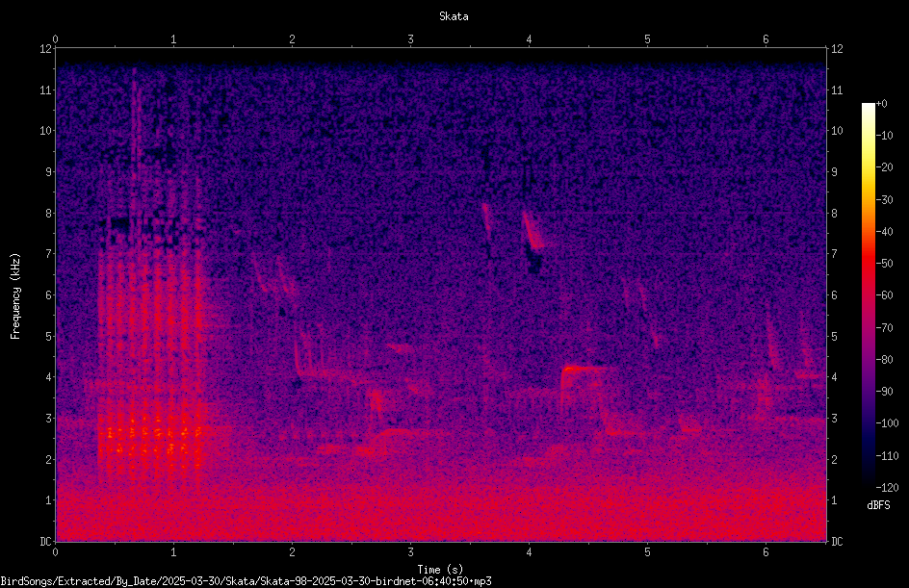Click the DC label on the right frequency axis
Image resolution: width=909 pixels, height=588 pixels.
tap(837, 542)
